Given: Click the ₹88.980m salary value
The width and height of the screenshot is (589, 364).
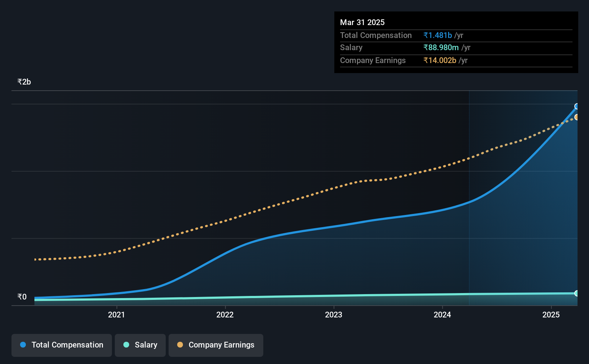Looking at the screenshot, I should 441,47.
